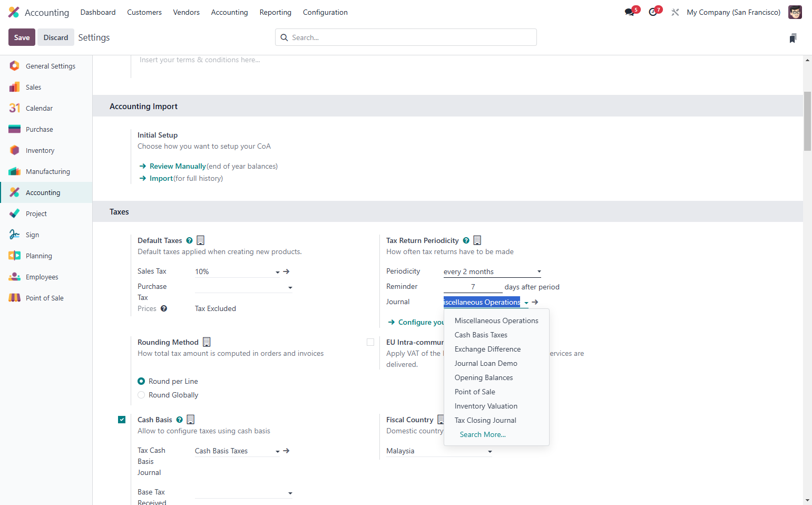812x505 pixels.
Task: Open Cash Basis help icon
Action: [179, 420]
